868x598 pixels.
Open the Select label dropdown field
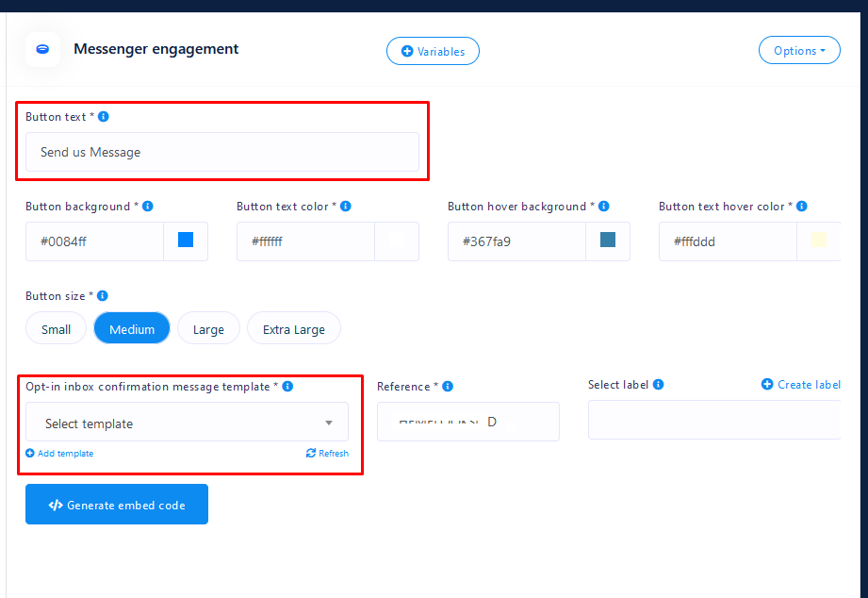pyautogui.click(x=713, y=421)
